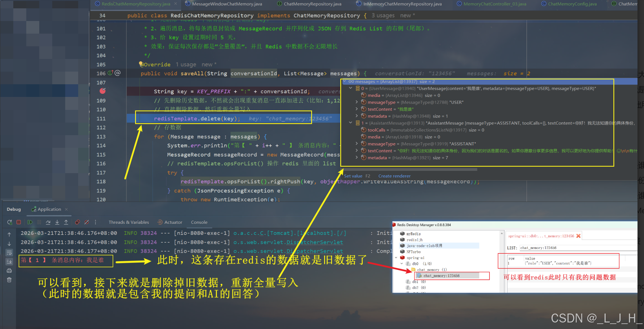This screenshot has height=329, width=644.
Task: Expand messageType USER node under element 0
Action: 357,102
